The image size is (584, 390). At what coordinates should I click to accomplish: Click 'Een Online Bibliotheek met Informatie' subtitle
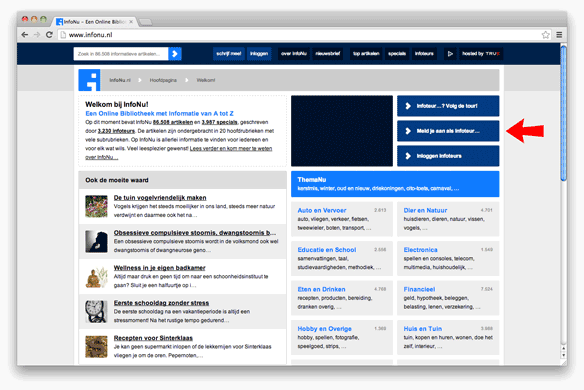(159, 114)
